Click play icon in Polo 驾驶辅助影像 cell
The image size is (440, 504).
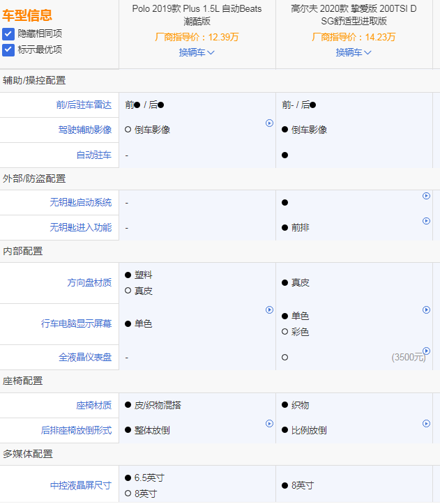click(x=269, y=123)
